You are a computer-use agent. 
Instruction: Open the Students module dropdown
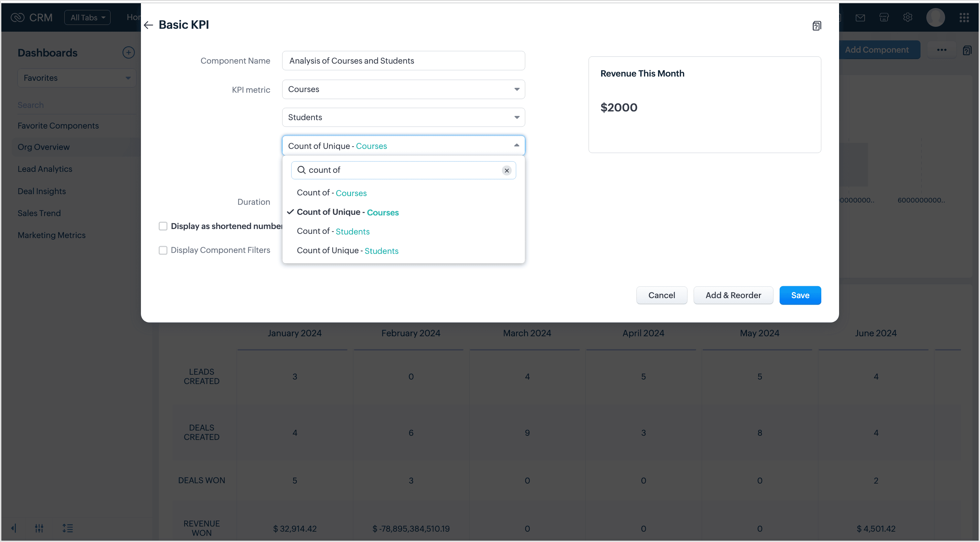403,118
